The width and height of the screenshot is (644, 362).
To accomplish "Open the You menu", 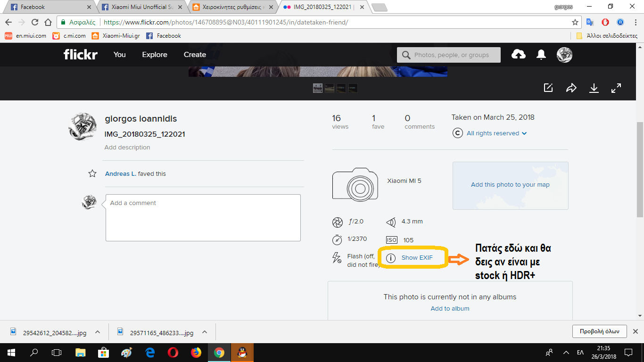I will [120, 55].
